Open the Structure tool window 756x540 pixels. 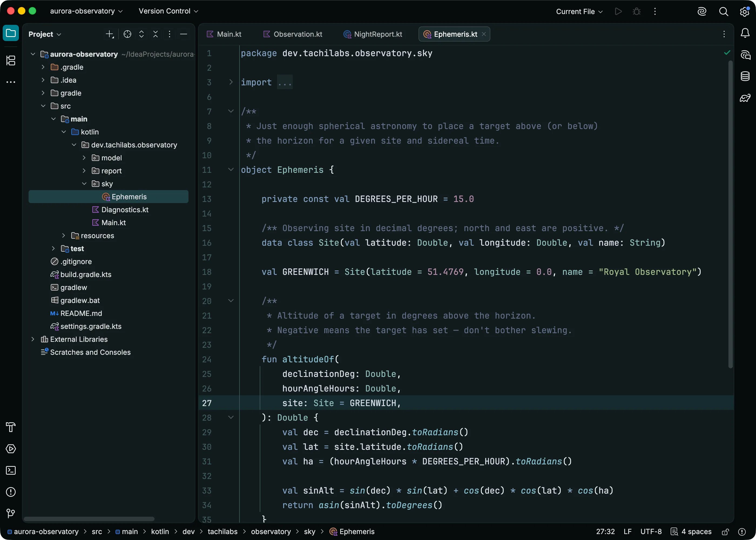[x=11, y=60]
